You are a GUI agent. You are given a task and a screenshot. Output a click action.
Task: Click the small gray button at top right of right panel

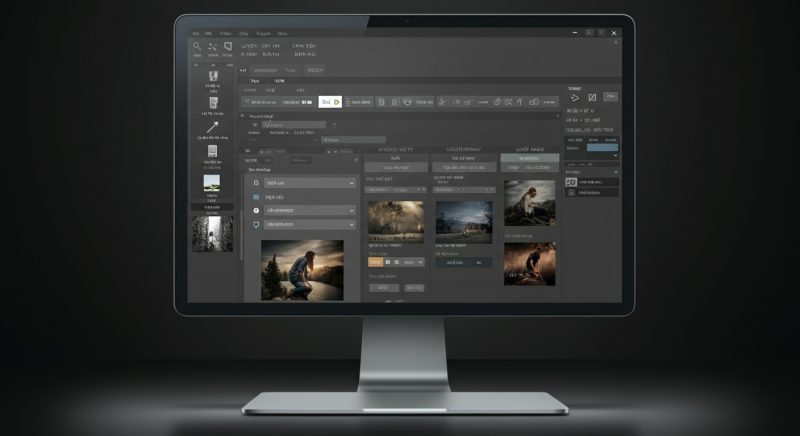pyautogui.click(x=611, y=96)
